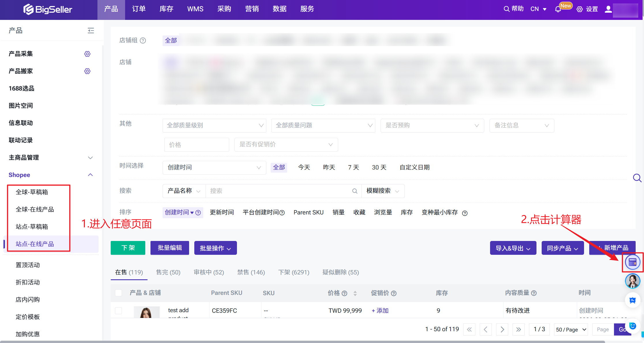Open the calculator floating icon
Image resolution: width=644 pixels, height=343 pixels.
(632, 262)
